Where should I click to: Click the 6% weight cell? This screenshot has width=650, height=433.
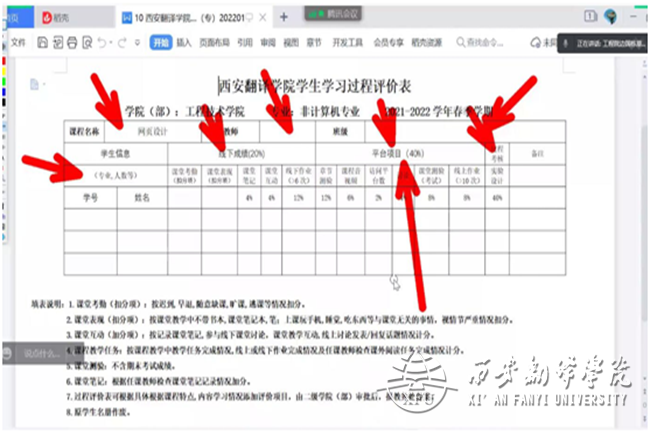pos(351,198)
